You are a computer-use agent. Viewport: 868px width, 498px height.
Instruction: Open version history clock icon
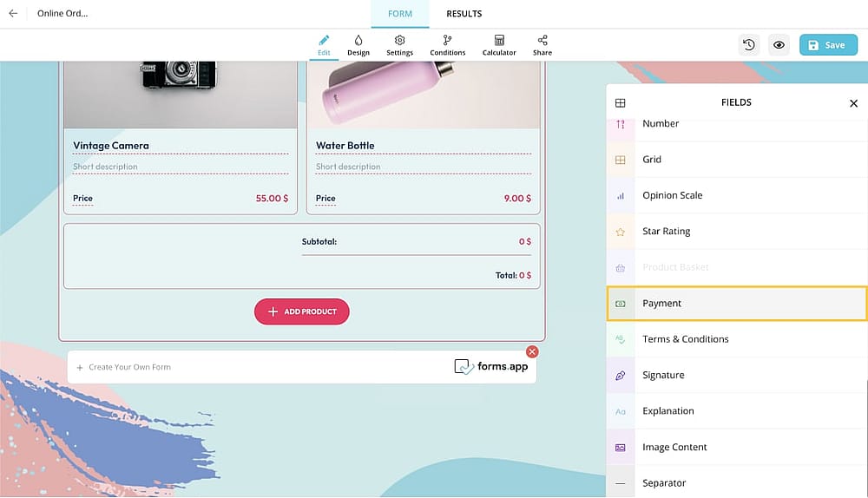point(749,45)
